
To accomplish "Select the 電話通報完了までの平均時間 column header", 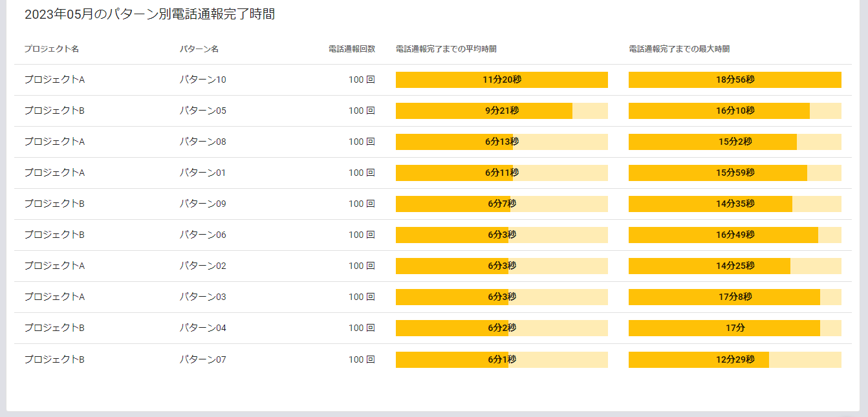I will [446, 49].
